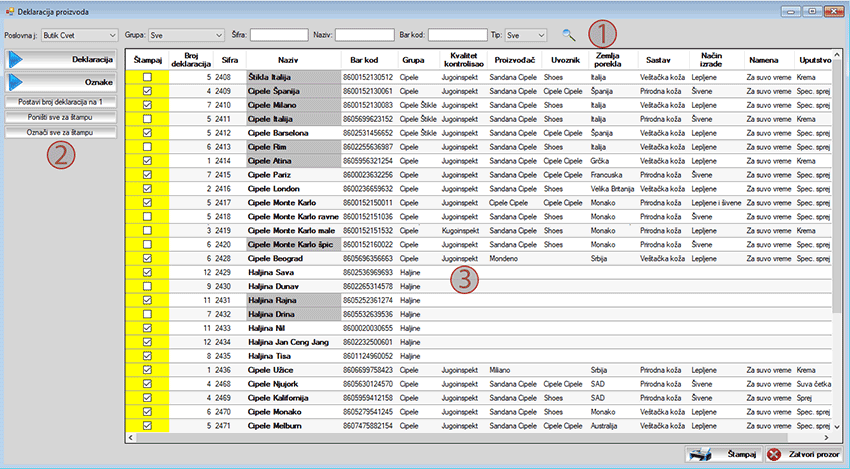Check the Štampaj box for Štikla Italija
850x469 pixels.
[147, 77]
